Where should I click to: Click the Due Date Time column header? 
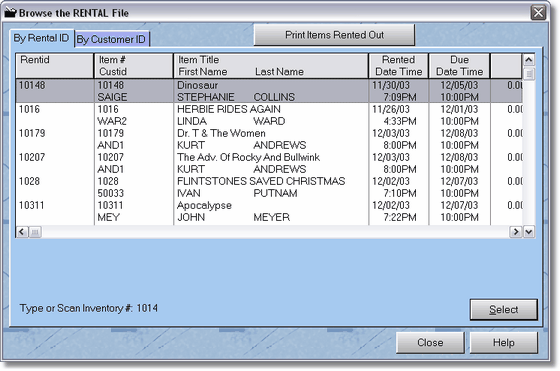(459, 66)
